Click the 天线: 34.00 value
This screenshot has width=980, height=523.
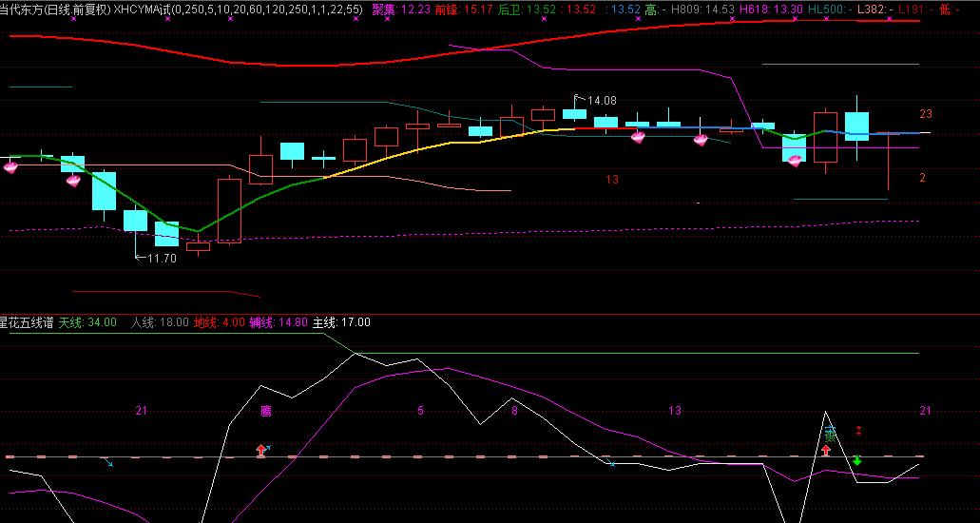(x=87, y=322)
